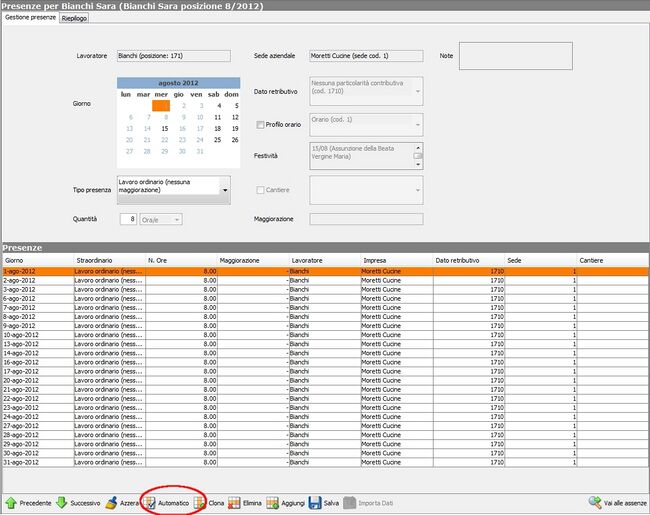
Task: Toggle the Cantiere checkbox
Action: tap(262, 189)
